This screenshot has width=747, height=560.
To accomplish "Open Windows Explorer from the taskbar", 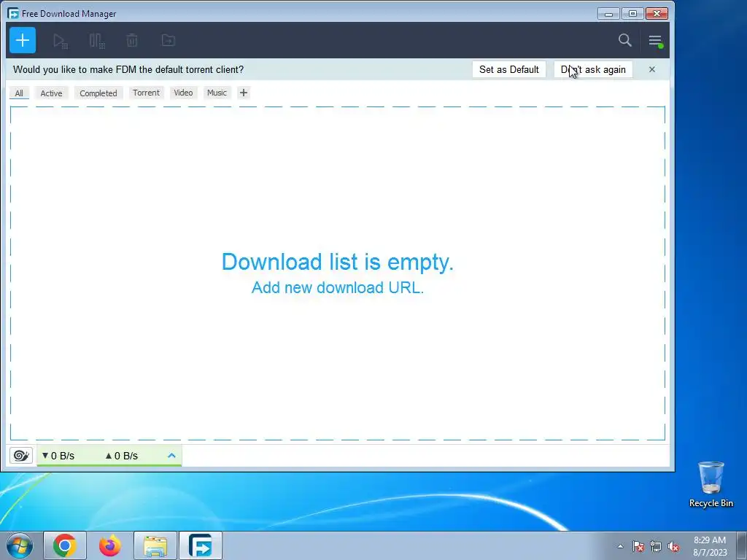I will coord(155,545).
